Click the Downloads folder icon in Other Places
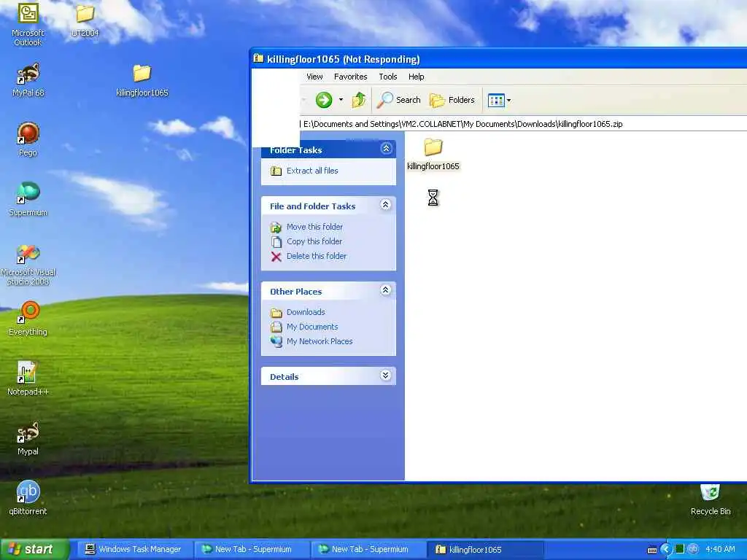The width and height of the screenshot is (747, 560). click(276, 313)
